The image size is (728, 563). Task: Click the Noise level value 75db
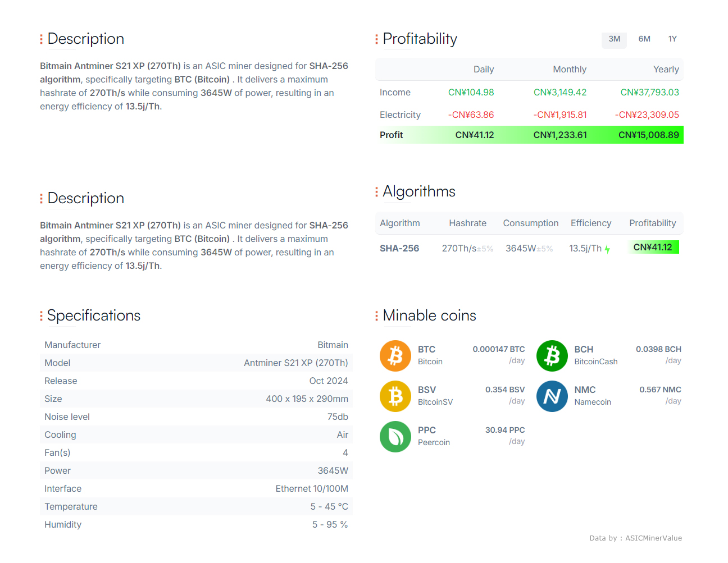[x=338, y=416]
